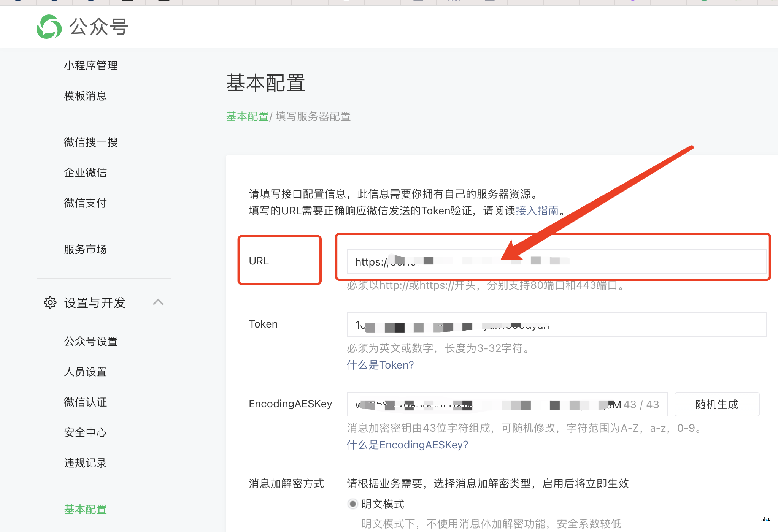
Task: Open 违规记录 in the sidebar
Action: click(x=86, y=463)
